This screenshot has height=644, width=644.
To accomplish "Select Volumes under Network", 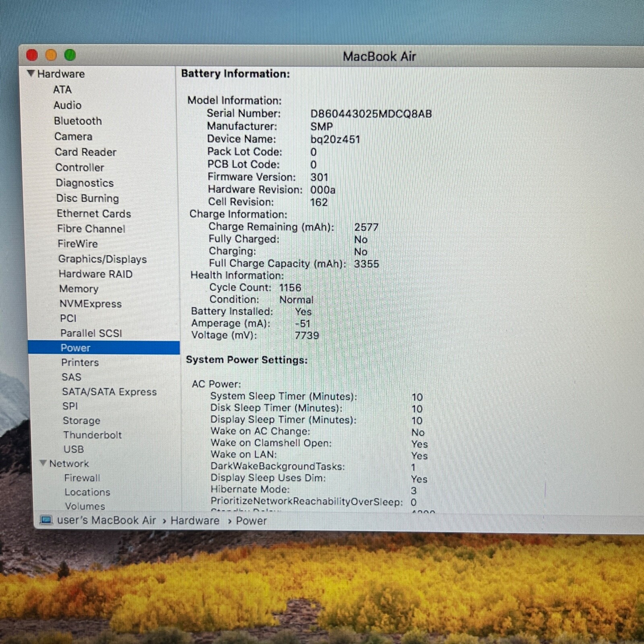I will pos(85,506).
